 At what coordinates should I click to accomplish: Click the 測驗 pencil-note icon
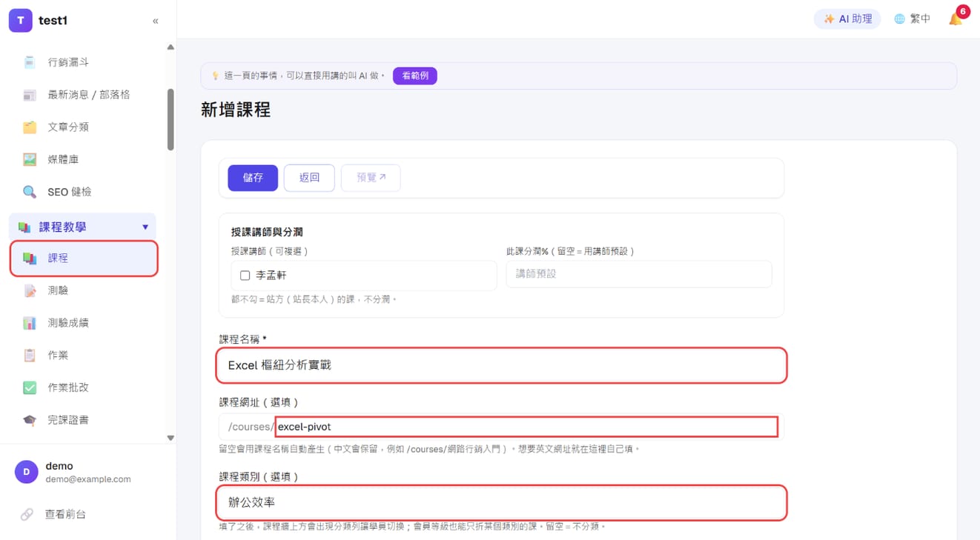coord(30,290)
